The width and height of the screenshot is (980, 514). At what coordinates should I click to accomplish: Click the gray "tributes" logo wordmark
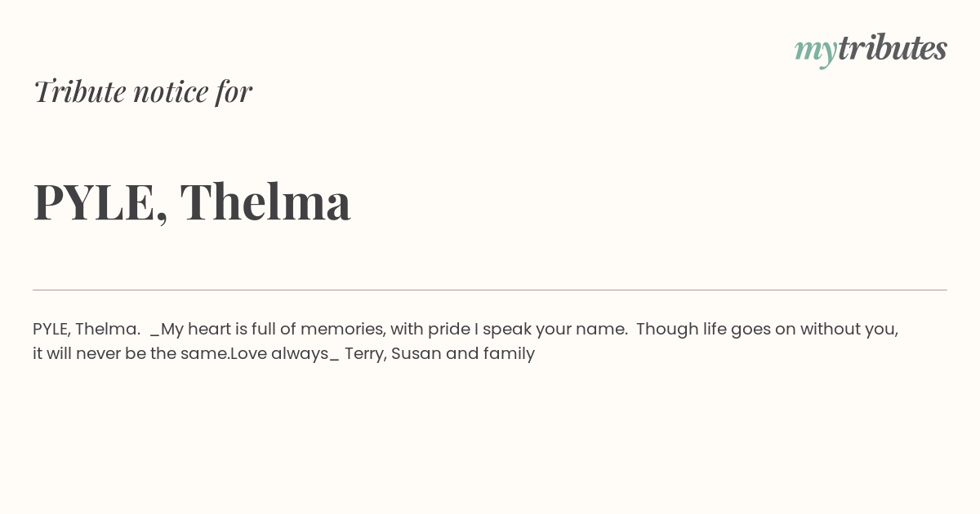[x=892, y=48]
